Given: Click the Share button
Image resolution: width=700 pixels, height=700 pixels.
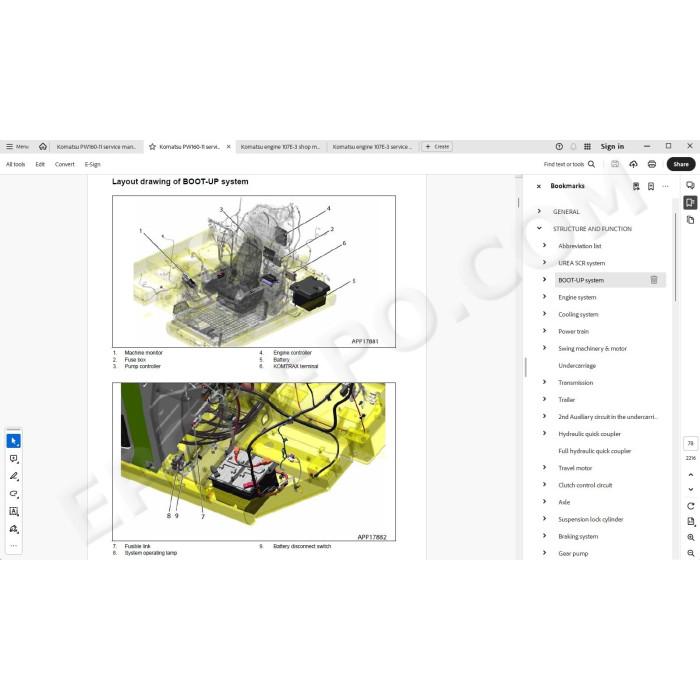Looking at the screenshot, I should coord(681,164).
